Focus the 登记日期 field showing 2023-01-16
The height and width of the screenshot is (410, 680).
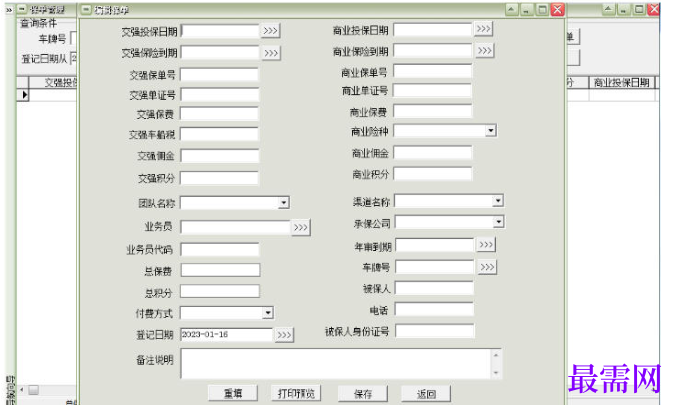[x=227, y=335]
